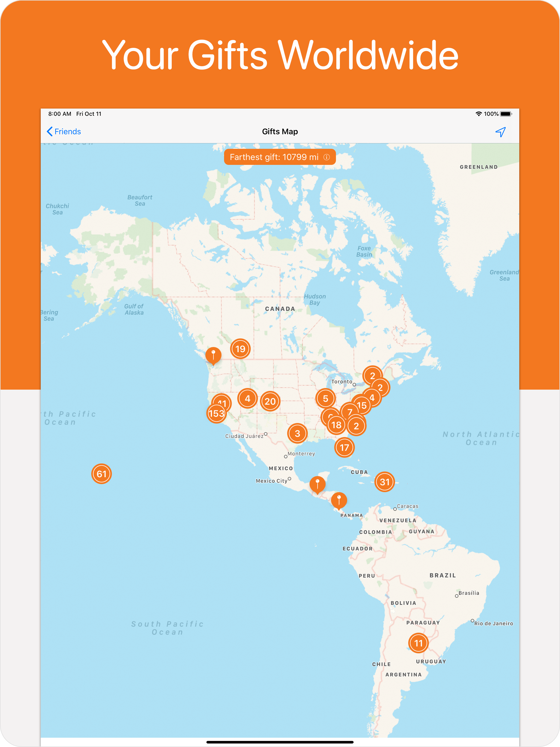
Task: Open info icon on Farthest gift banner
Action: (326, 157)
